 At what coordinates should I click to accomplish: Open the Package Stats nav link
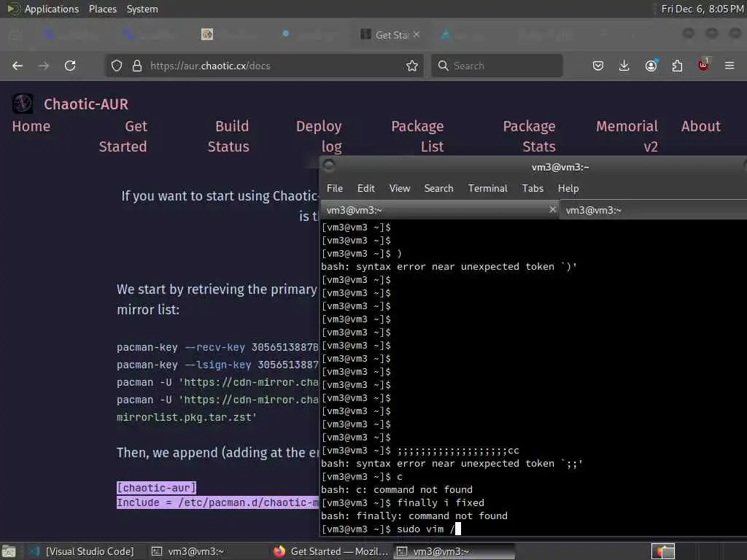(530, 136)
